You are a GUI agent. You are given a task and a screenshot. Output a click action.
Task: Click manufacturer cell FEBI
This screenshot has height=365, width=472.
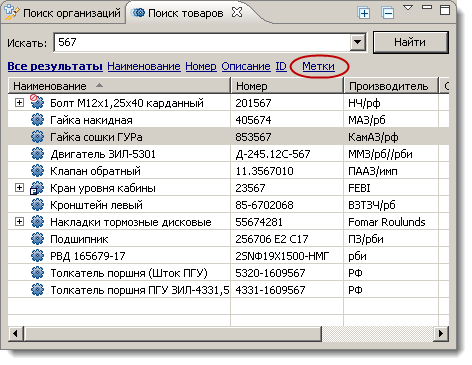pyautogui.click(x=359, y=188)
